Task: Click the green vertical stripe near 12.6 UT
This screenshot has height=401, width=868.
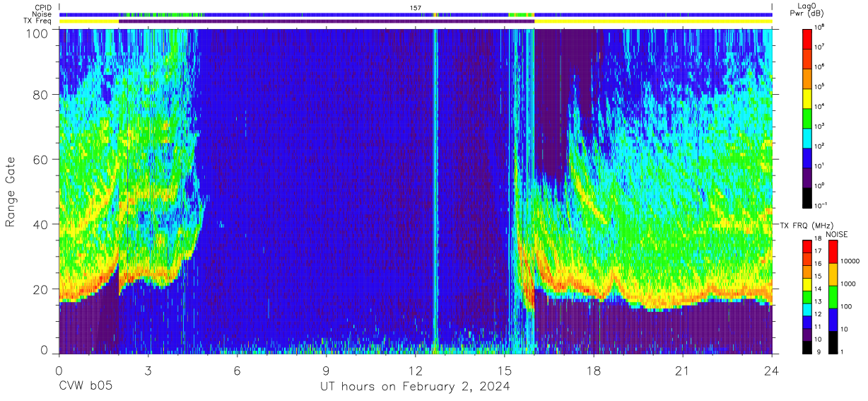Action: (x=435, y=191)
